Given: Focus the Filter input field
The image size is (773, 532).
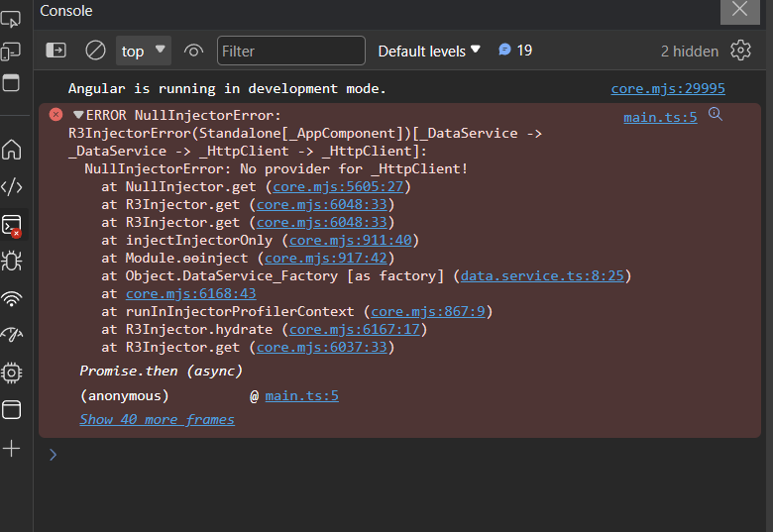Looking at the screenshot, I should [290, 51].
